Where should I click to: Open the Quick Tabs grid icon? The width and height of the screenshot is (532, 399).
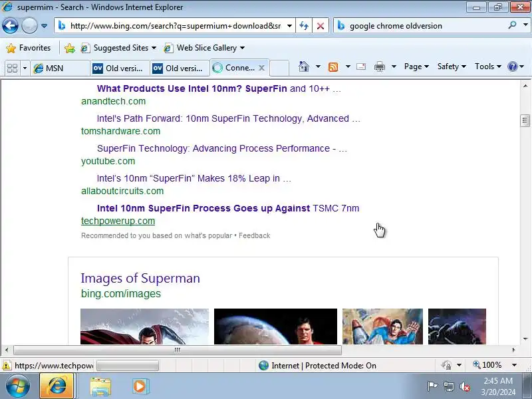[x=12, y=68]
